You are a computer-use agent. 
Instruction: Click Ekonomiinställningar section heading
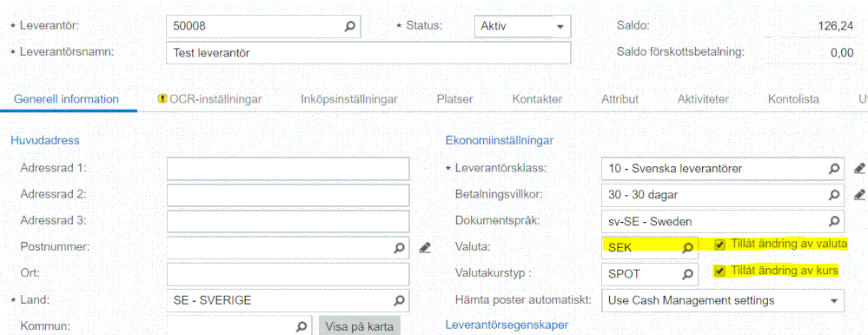[500, 140]
